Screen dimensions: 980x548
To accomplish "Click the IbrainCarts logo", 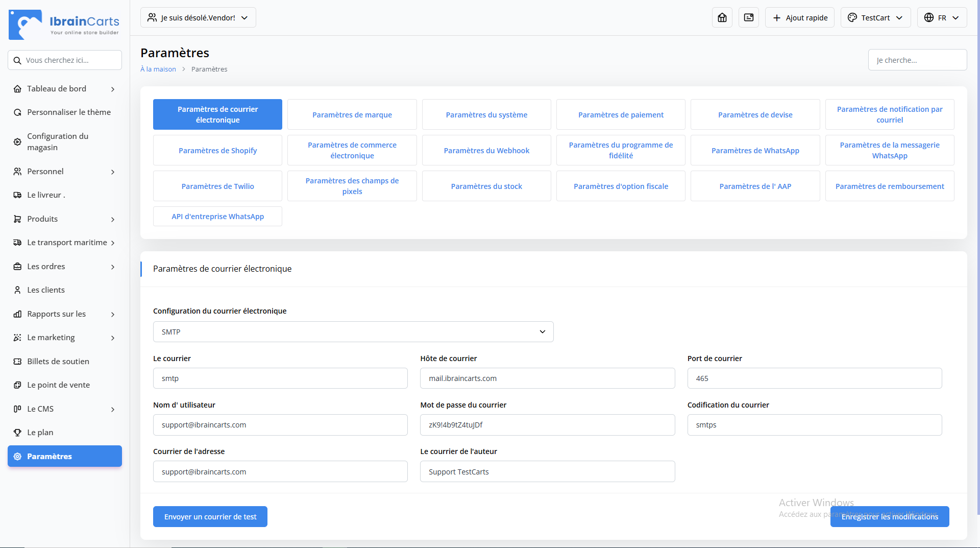I will click(64, 25).
